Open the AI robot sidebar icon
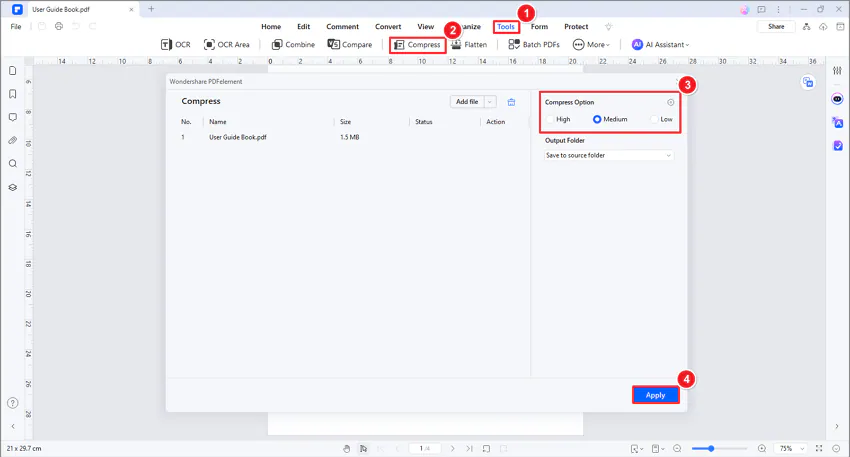The height and width of the screenshot is (457, 850). tap(838, 99)
